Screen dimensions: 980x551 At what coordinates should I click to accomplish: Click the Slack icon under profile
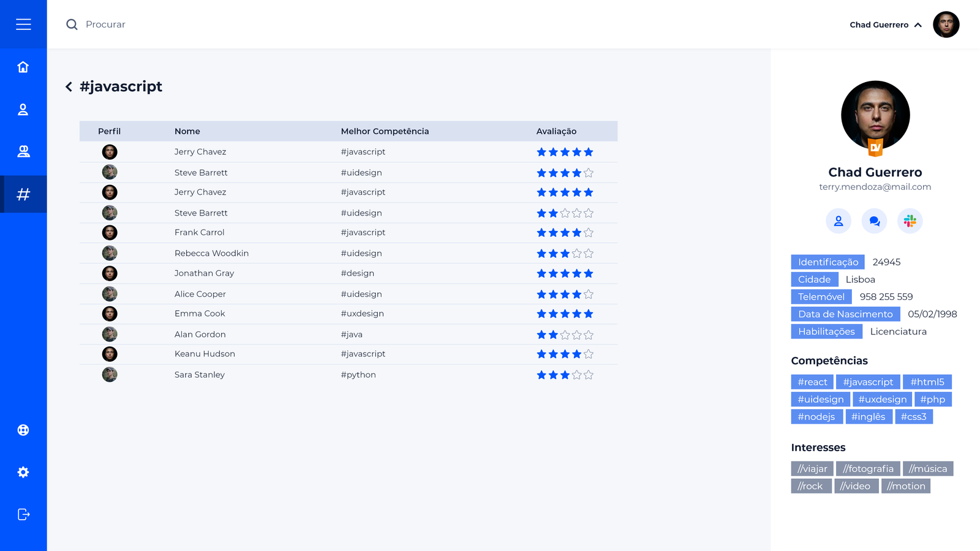[910, 221]
